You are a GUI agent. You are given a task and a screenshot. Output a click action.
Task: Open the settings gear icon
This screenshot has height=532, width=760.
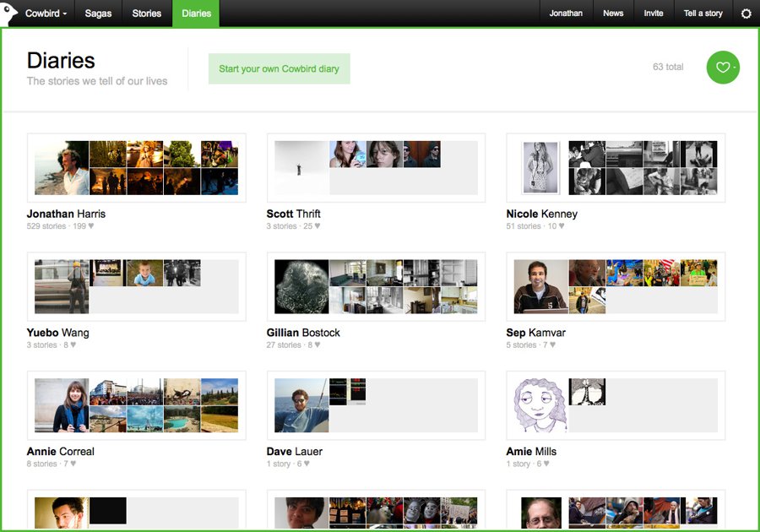coord(746,14)
